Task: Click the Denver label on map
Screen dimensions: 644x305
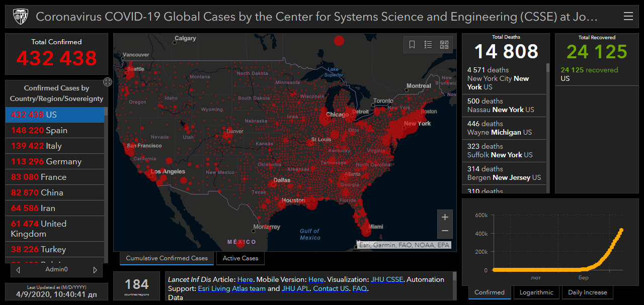Action: point(234,131)
